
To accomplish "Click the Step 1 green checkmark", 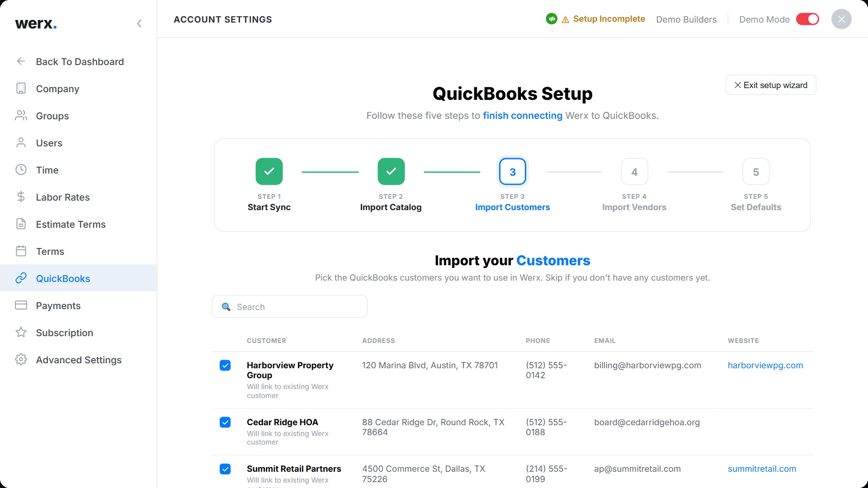I will tap(269, 171).
